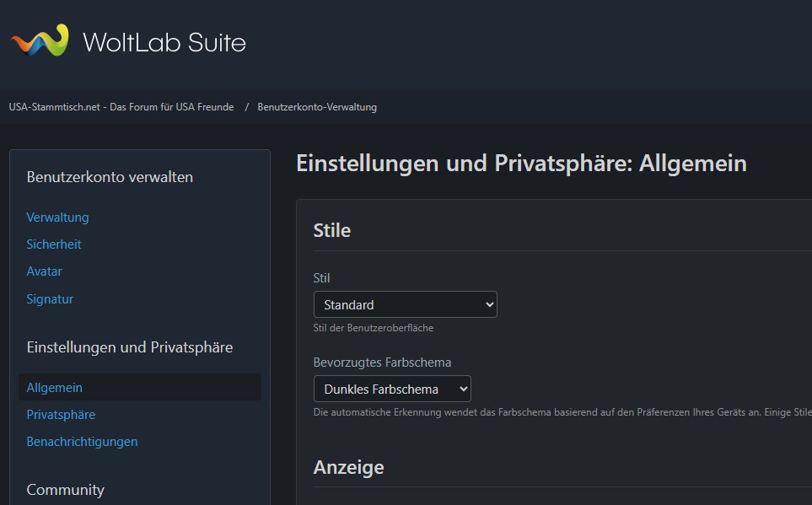Click the Stil field label

click(x=321, y=278)
